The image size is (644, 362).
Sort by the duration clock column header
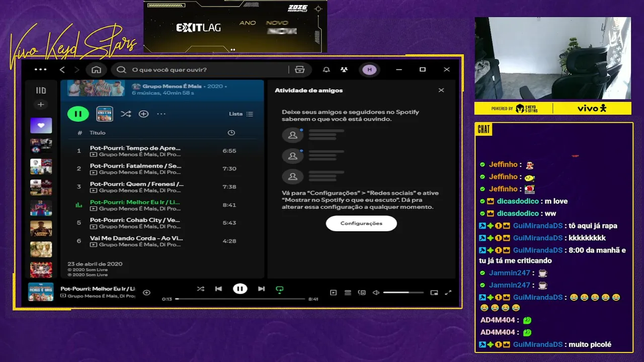pos(231,133)
